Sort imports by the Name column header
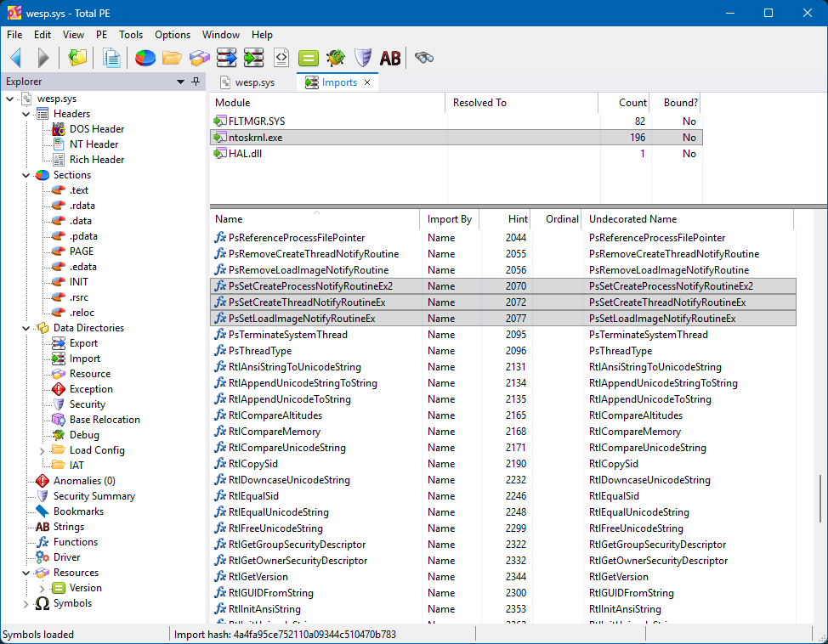 tap(315, 219)
